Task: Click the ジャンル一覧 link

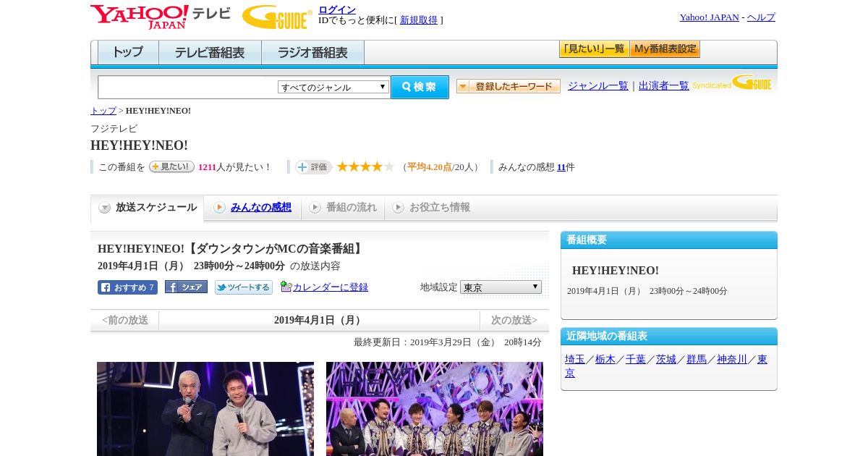Action: click(x=598, y=85)
